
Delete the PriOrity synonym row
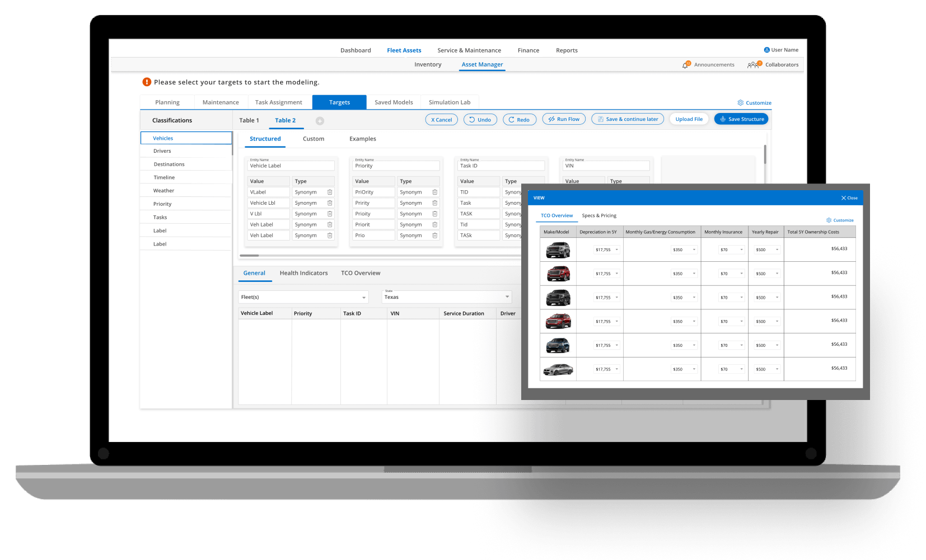pyautogui.click(x=434, y=192)
